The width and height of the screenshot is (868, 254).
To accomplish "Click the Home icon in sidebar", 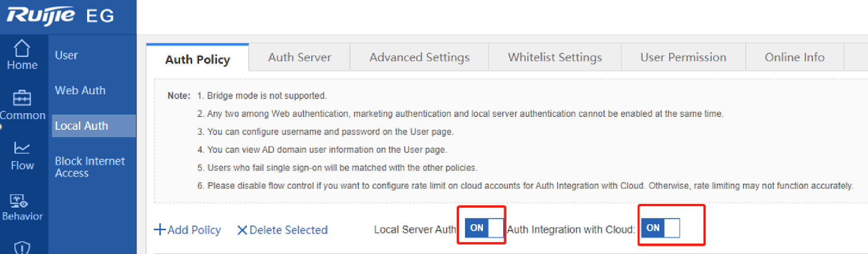I will click(x=22, y=49).
